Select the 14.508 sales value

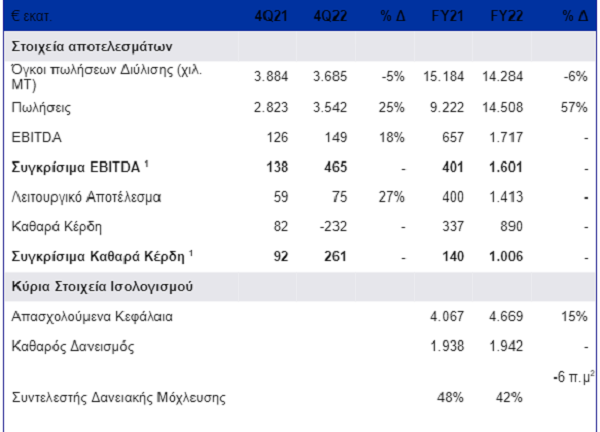click(x=505, y=106)
